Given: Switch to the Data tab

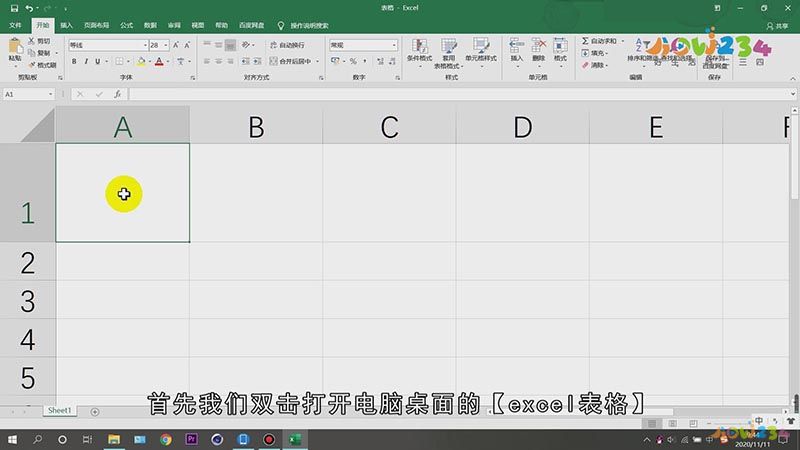Looking at the screenshot, I should click(x=150, y=25).
